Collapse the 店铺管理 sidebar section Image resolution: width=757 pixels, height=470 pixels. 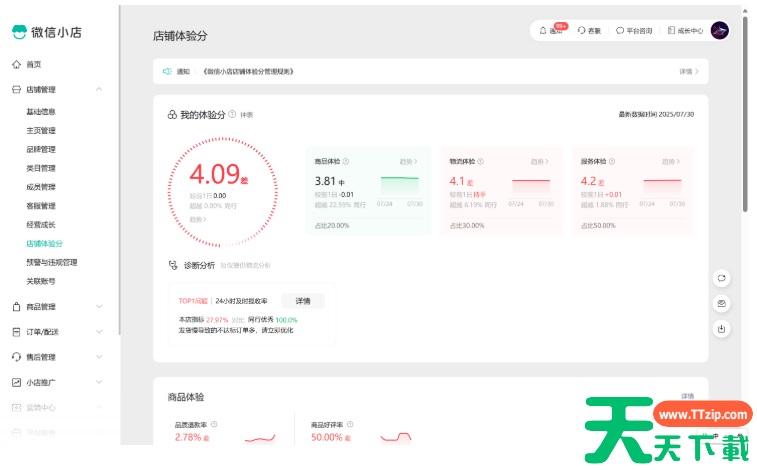pyautogui.click(x=99, y=90)
